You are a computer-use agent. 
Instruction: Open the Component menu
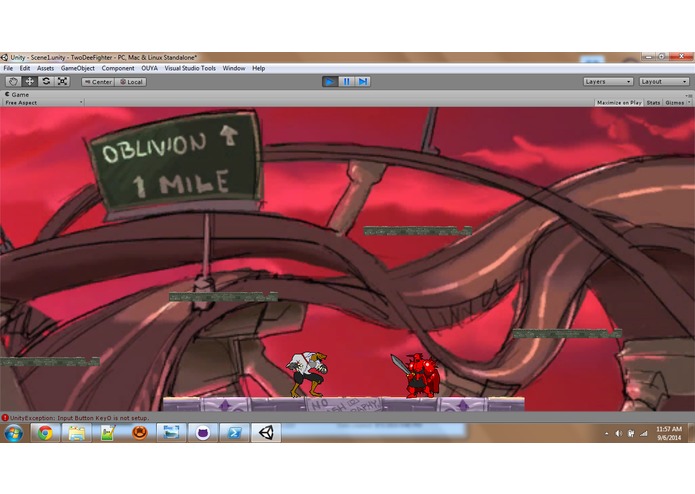pyautogui.click(x=118, y=68)
